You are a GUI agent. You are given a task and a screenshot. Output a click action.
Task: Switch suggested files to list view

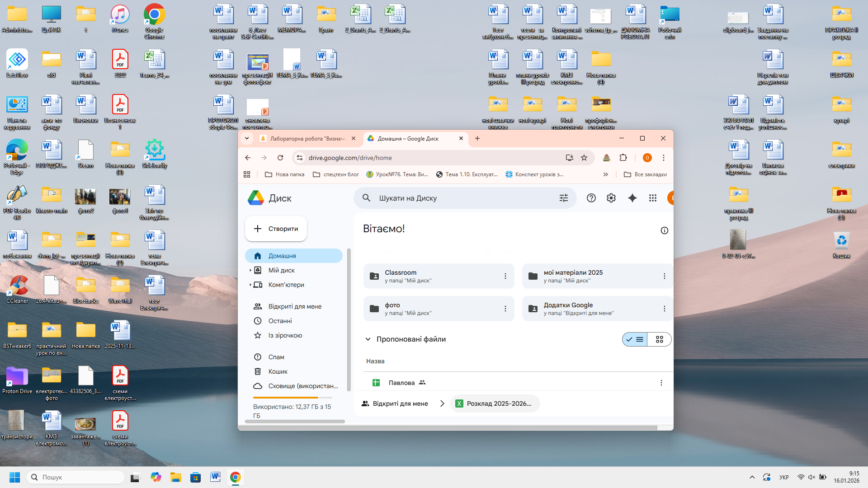[x=635, y=339]
